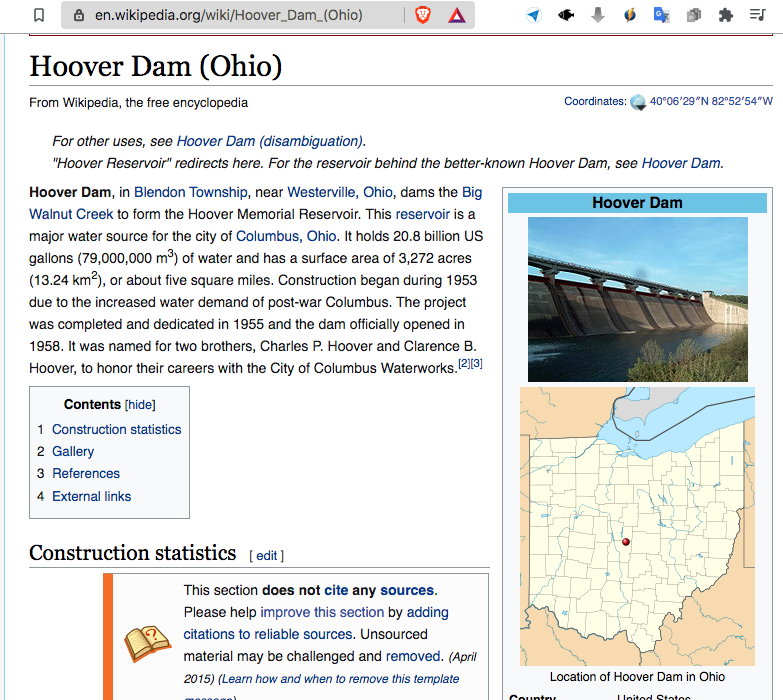Open the Hoover Dam infobox photo

point(638,300)
